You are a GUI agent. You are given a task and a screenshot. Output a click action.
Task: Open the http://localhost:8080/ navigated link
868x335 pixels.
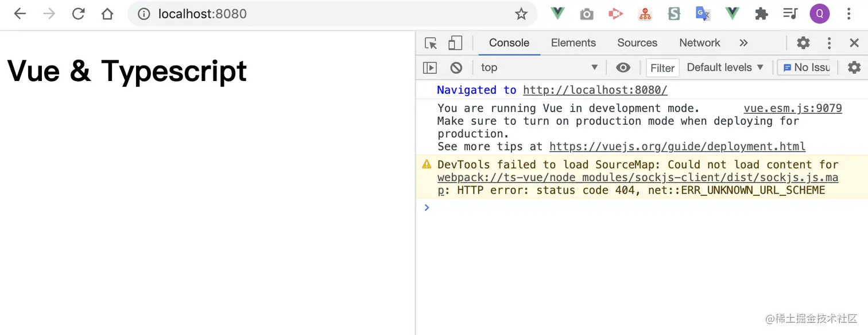click(x=595, y=90)
